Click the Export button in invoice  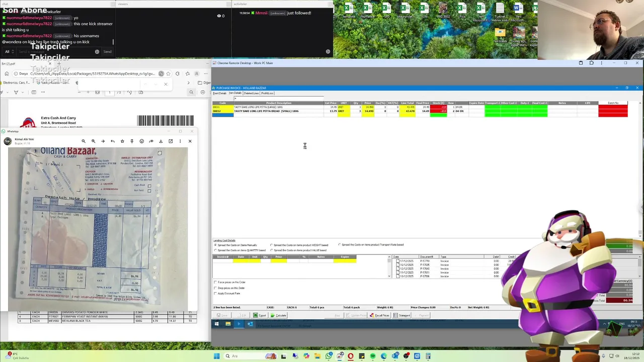point(260,315)
